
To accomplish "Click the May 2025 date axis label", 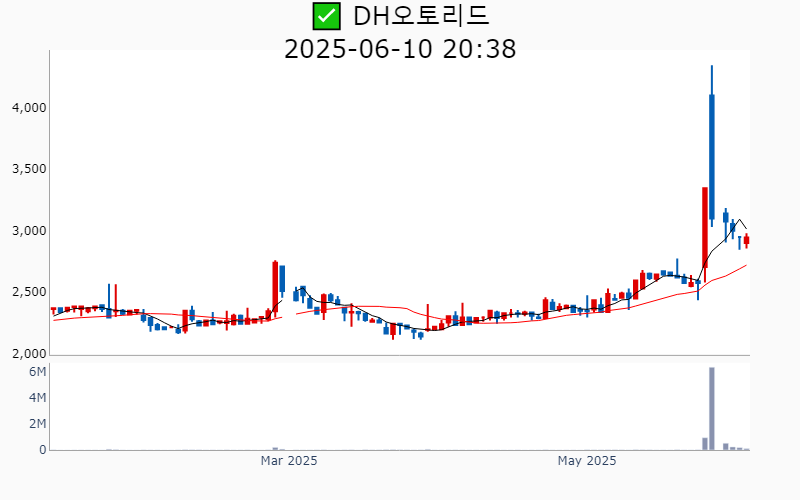I will [587, 461].
